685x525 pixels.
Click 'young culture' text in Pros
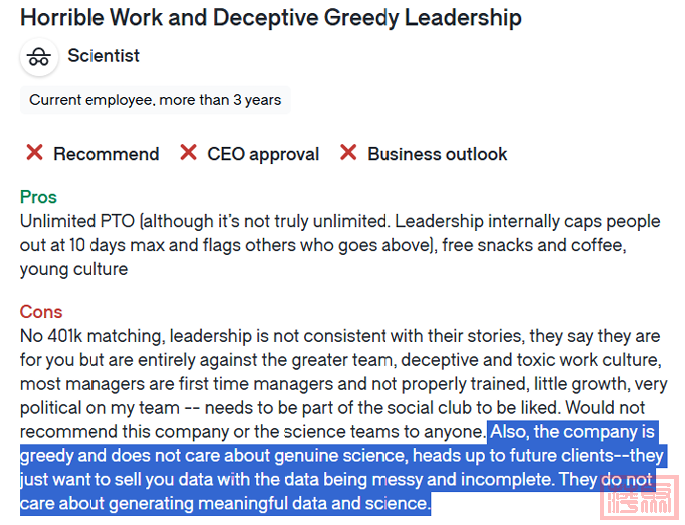(x=74, y=269)
